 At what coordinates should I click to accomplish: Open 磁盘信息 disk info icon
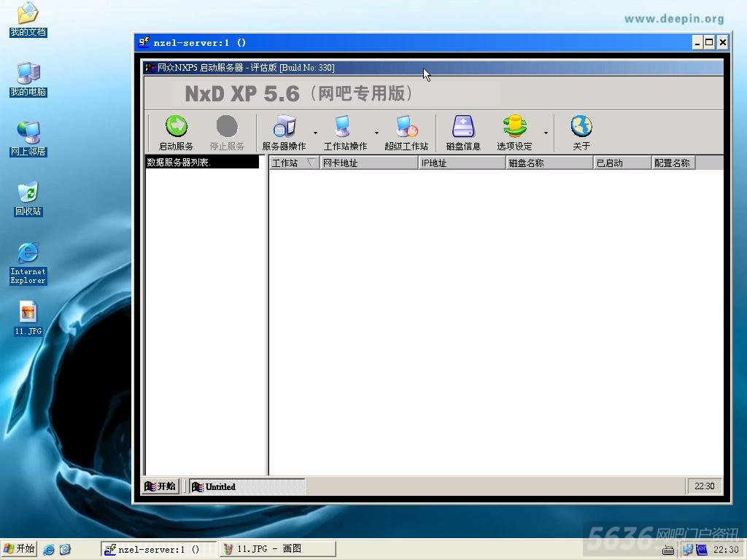point(463,126)
